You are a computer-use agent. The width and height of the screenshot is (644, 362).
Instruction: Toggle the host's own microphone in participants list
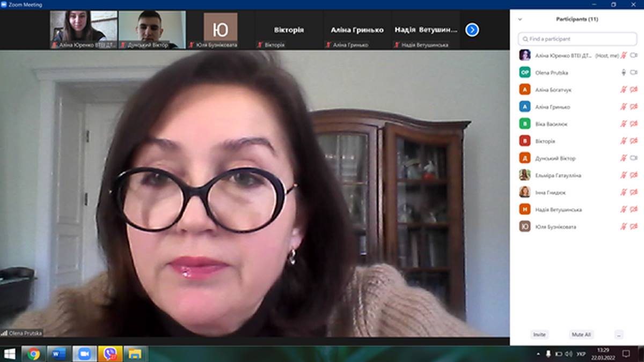pyautogui.click(x=624, y=55)
